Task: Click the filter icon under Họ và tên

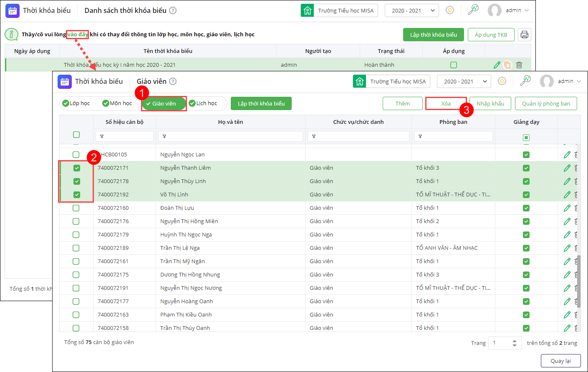Action: click(164, 136)
